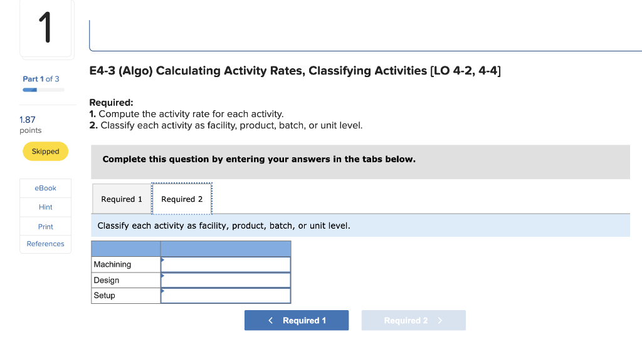Click the 1.87 points display

tap(29, 120)
